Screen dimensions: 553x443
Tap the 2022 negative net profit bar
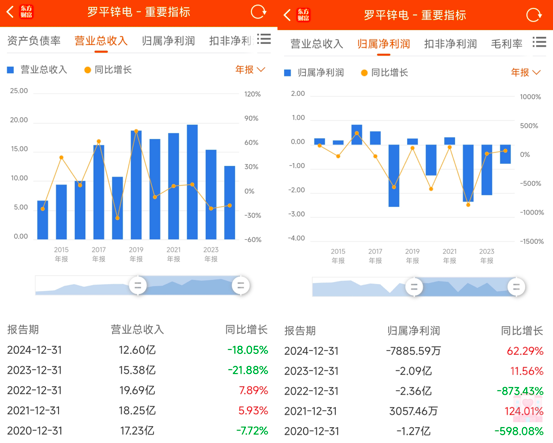468,173
